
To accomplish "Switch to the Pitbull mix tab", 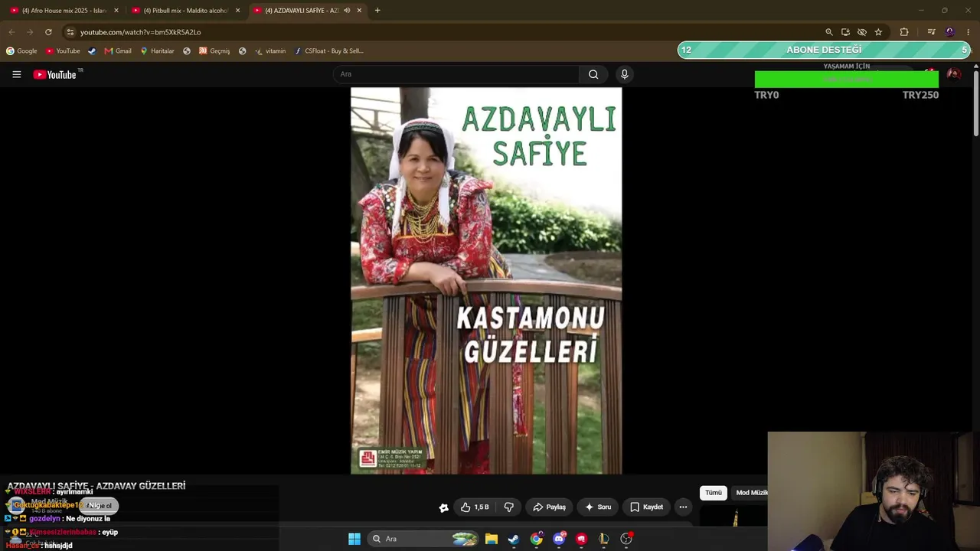I will pos(186,11).
